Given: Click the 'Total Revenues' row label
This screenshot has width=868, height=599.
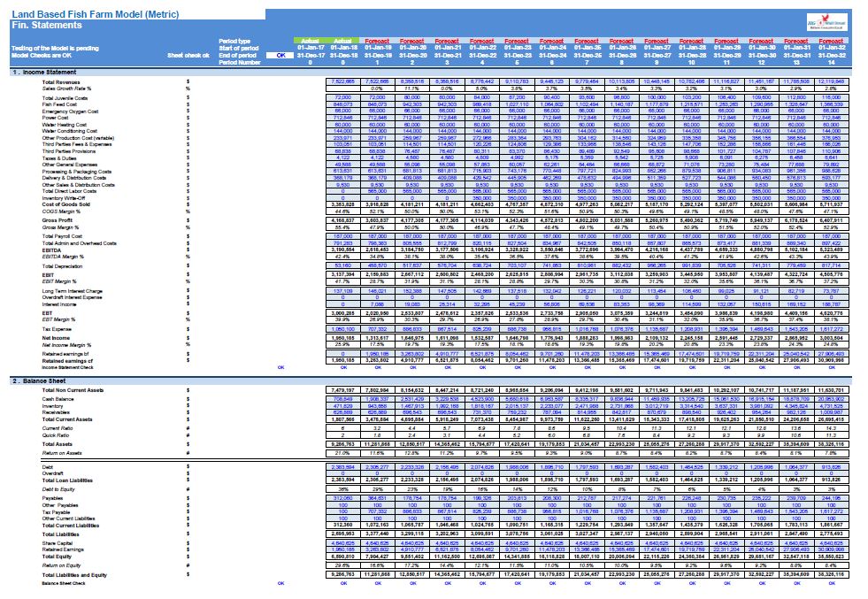Looking at the screenshot, I should point(61,82).
